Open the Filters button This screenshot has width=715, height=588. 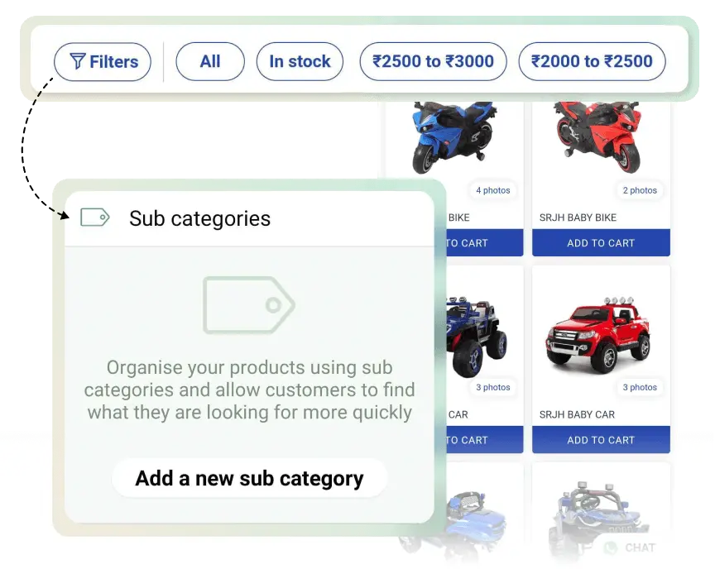(102, 61)
